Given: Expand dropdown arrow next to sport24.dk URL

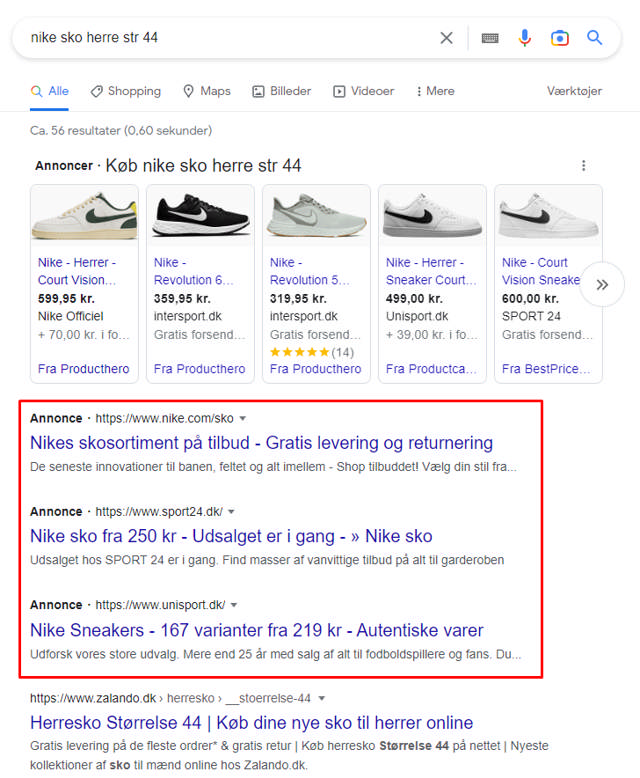Looking at the screenshot, I should (x=231, y=512).
